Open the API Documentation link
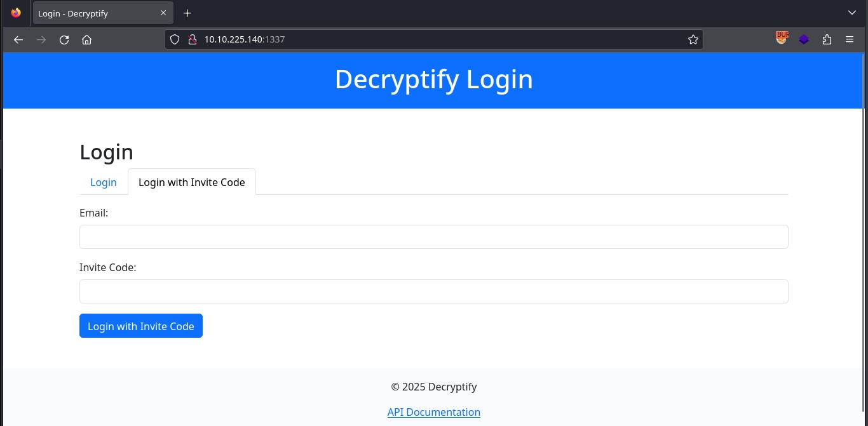 433,412
